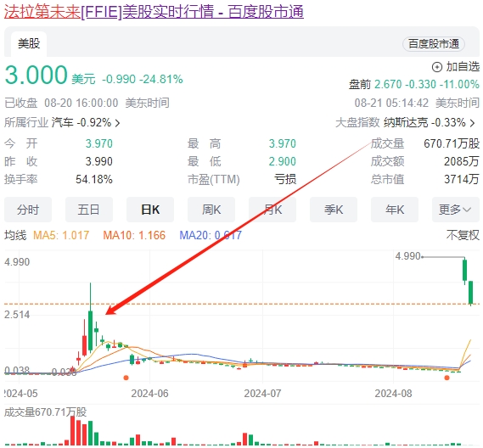Click the MA5: 1.017 indicator label

61,236
